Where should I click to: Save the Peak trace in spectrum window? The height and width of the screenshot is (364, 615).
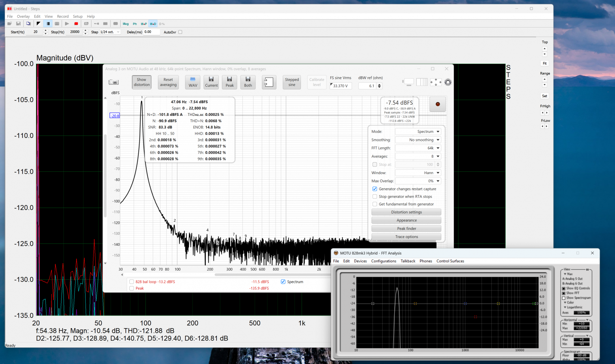[x=229, y=82]
